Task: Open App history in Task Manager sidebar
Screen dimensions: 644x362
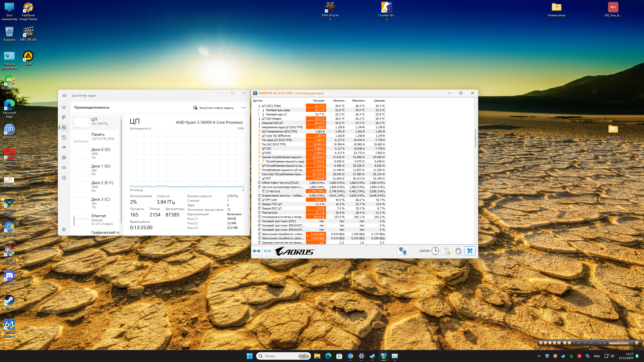Action: coord(64,138)
